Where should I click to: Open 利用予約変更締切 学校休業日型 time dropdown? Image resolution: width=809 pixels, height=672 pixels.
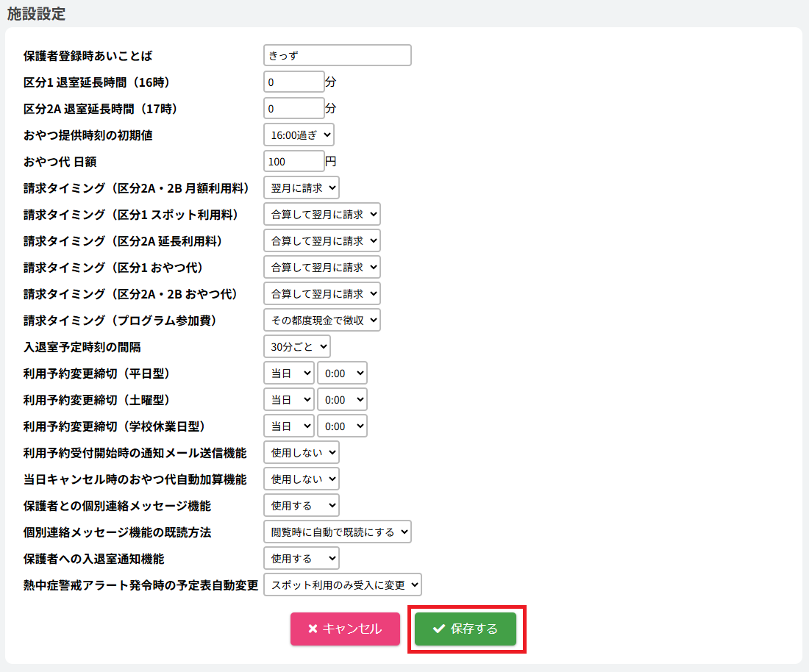click(342, 426)
